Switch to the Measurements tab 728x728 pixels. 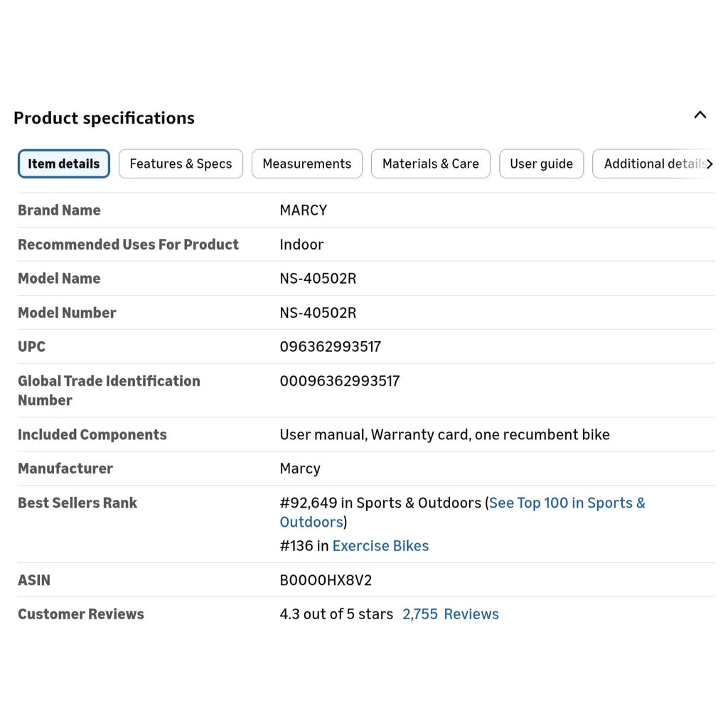click(307, 164)
